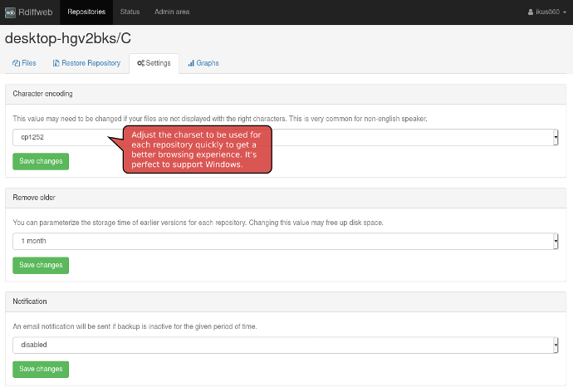Go to the Status page
The width and height of the screenshot is (573, 392).
pyautogui.click(x=130, y=12)
